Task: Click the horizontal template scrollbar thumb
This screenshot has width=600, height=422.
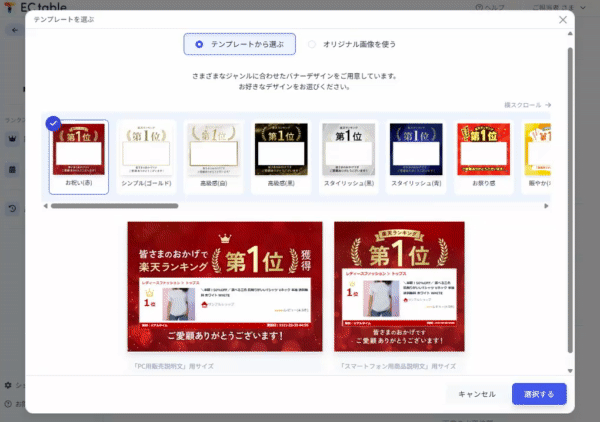Action: (114, 206)
